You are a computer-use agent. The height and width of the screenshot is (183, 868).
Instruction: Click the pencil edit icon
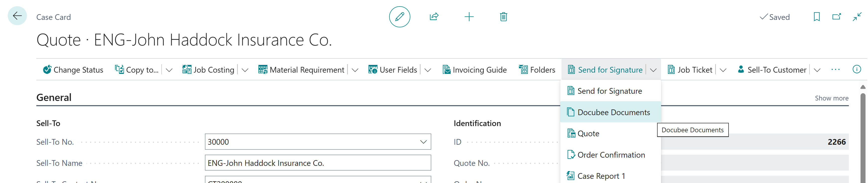coord(400,16)
